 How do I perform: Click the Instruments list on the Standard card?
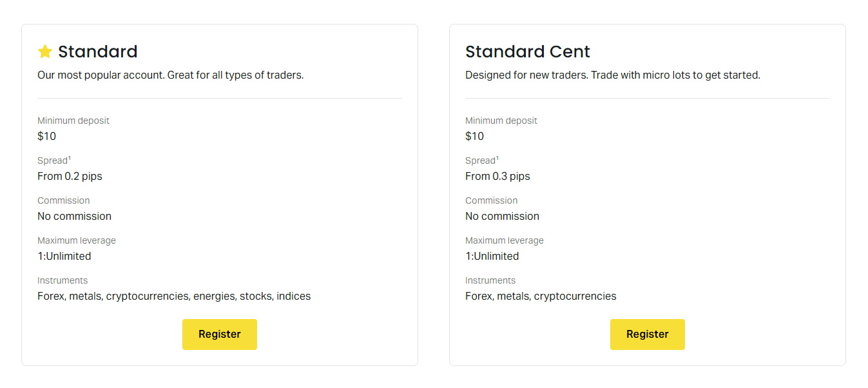(174, 296)
